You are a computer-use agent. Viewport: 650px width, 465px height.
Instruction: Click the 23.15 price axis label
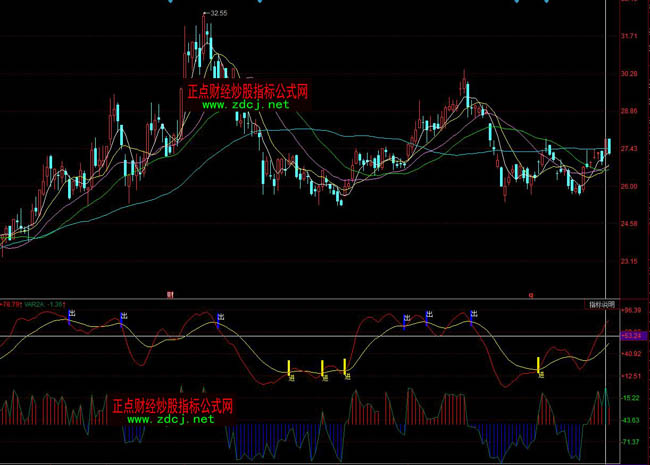coord(630,261)
